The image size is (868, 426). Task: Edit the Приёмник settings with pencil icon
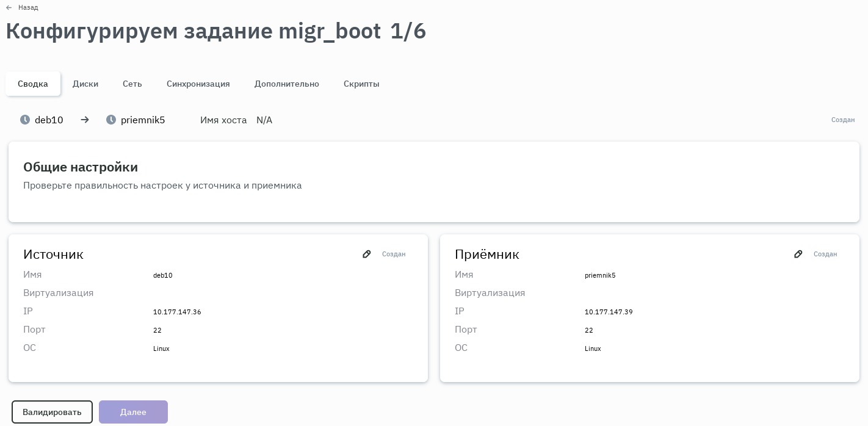(x=798, y=254)
